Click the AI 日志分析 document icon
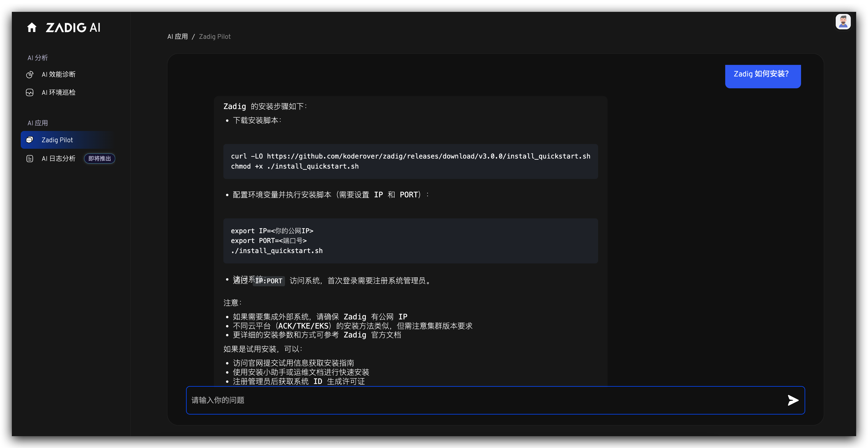 (x=30, y=159)
